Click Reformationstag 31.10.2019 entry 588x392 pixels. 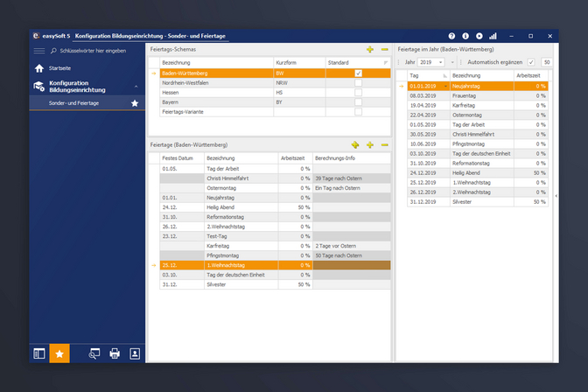pyautogui.click(x=478, y=163)
